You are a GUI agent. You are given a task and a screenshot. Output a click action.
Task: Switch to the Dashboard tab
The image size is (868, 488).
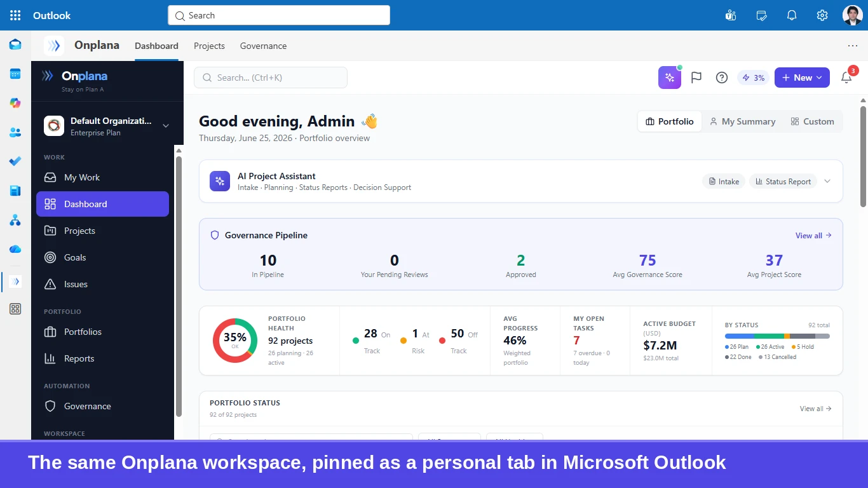coord(156,46)
